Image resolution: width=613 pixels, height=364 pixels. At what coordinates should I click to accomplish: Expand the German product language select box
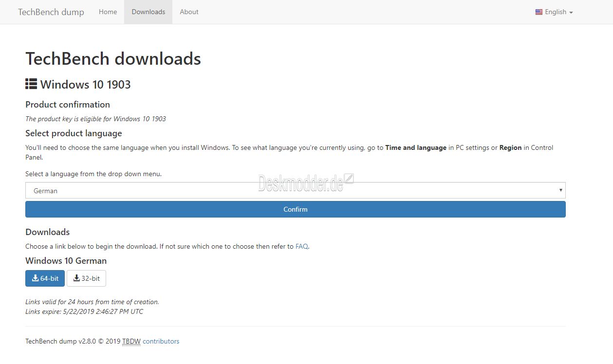296,191
